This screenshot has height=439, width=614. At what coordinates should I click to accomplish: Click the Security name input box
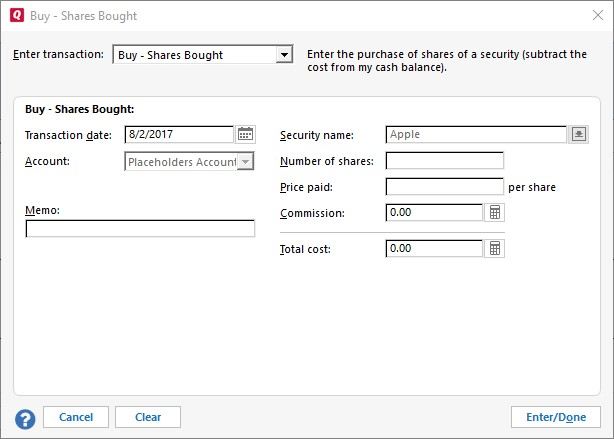(475, 135)
